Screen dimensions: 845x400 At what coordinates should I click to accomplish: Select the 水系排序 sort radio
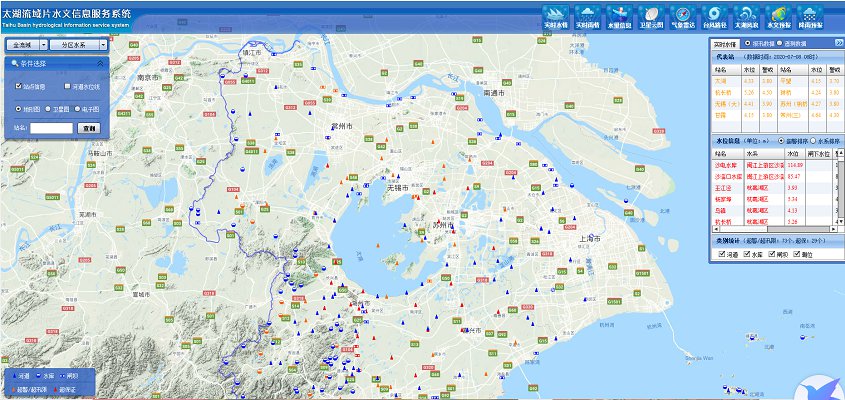(813, 140)
